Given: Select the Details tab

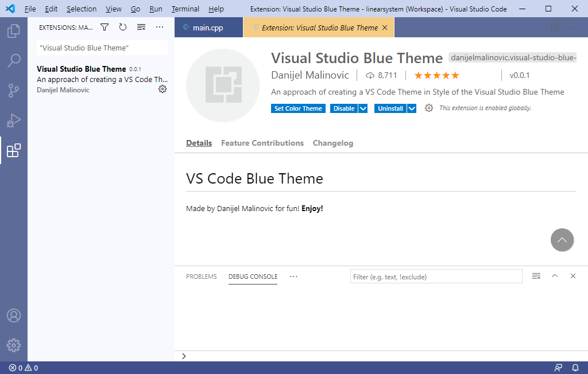Looking at the screenshot, I should coord(199,143).
